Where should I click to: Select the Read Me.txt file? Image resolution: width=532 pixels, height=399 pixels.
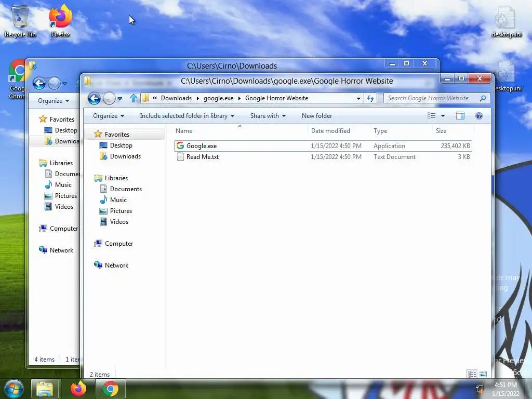323,157
